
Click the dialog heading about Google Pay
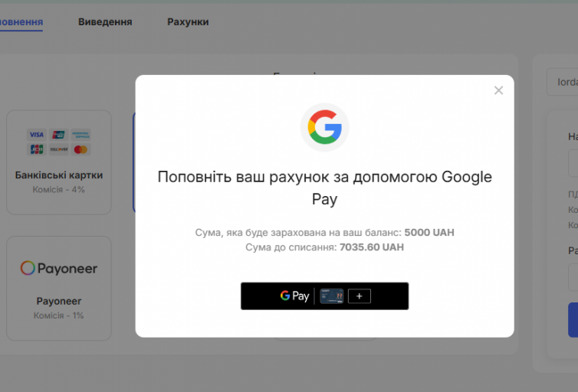pyautogui.click(x=324, y=188)
